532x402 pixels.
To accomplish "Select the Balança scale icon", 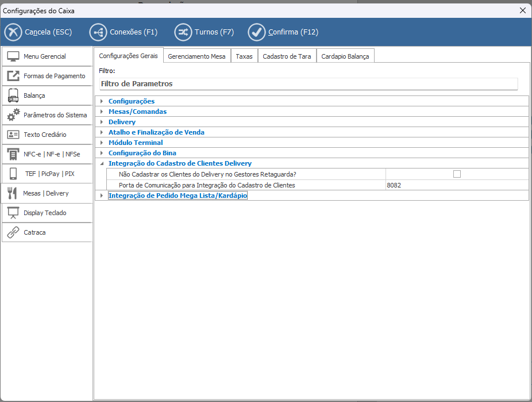I will (13, 95).
